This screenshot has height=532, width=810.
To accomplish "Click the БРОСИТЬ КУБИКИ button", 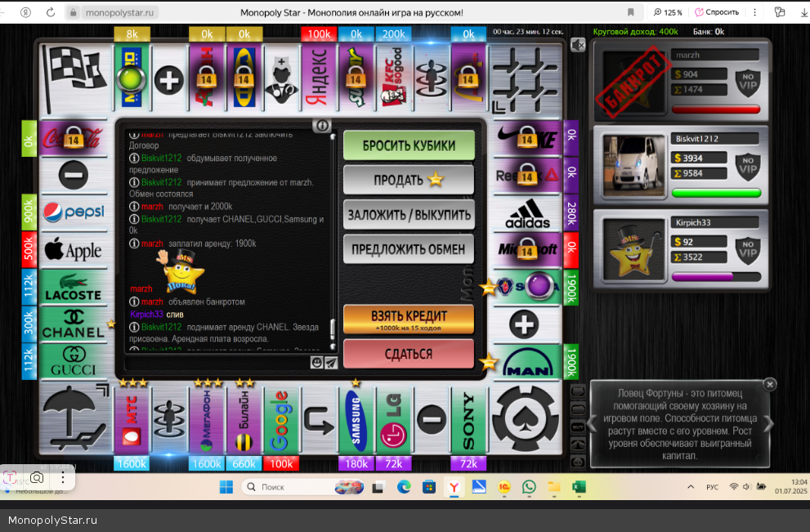I will pyautogui.click(x=409, y=145).
